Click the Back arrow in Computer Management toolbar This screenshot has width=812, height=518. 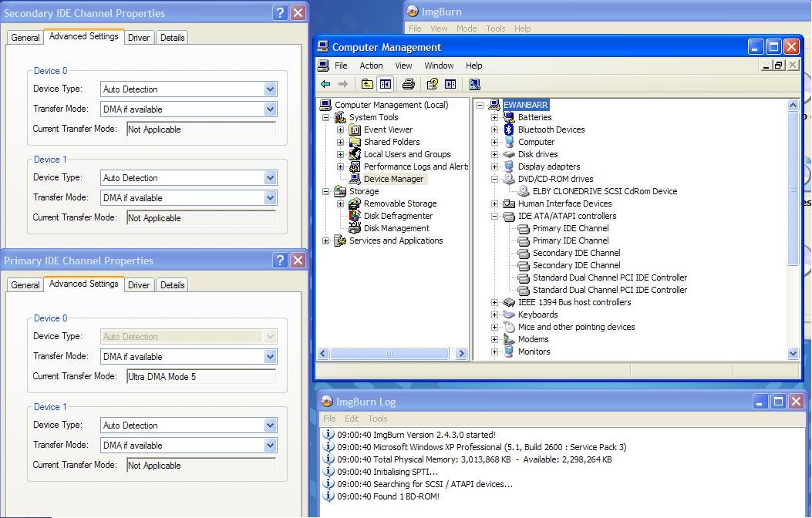[325, 84]
